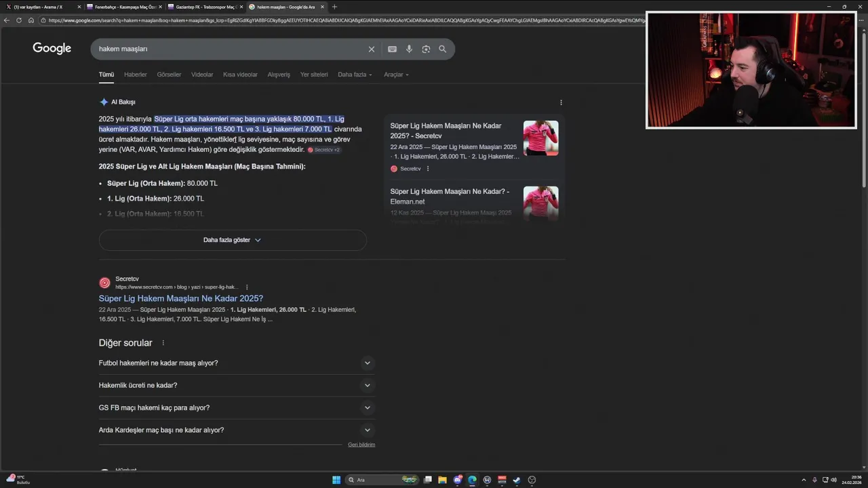Close the Fenerbahçe - Kasımpaşa browser tab
Image resolution: width=868 pixels, height=488 pixels.
pos(160,7)
